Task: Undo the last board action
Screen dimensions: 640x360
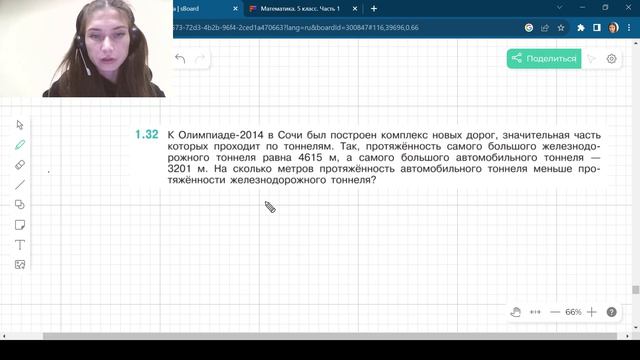Action: point(180,59)
